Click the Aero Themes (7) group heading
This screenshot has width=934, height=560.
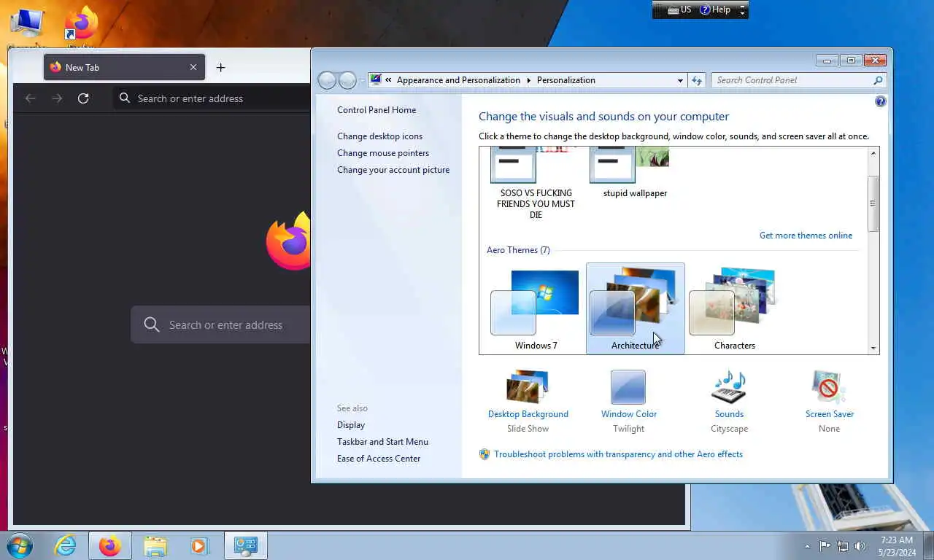[x=518, y=250]
